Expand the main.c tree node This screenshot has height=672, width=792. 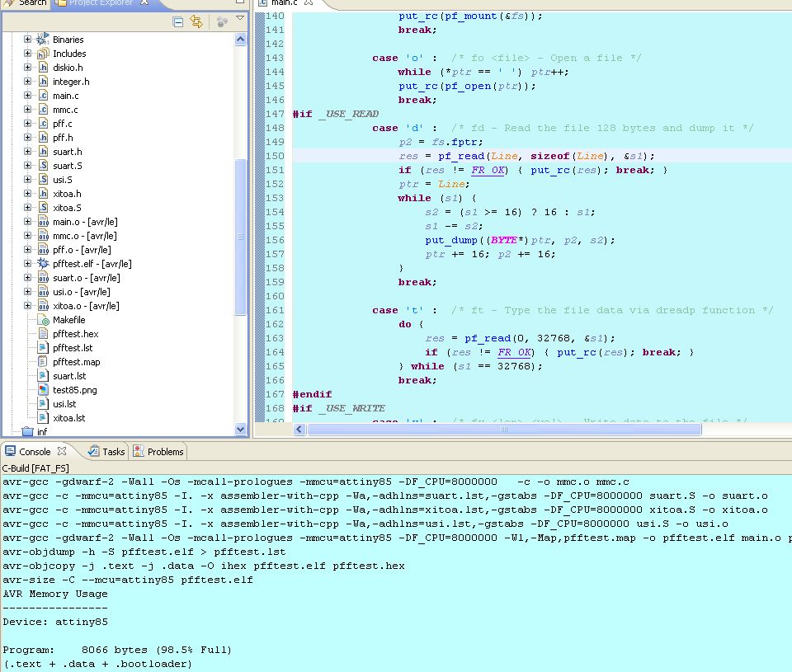[x=28, y=95]
